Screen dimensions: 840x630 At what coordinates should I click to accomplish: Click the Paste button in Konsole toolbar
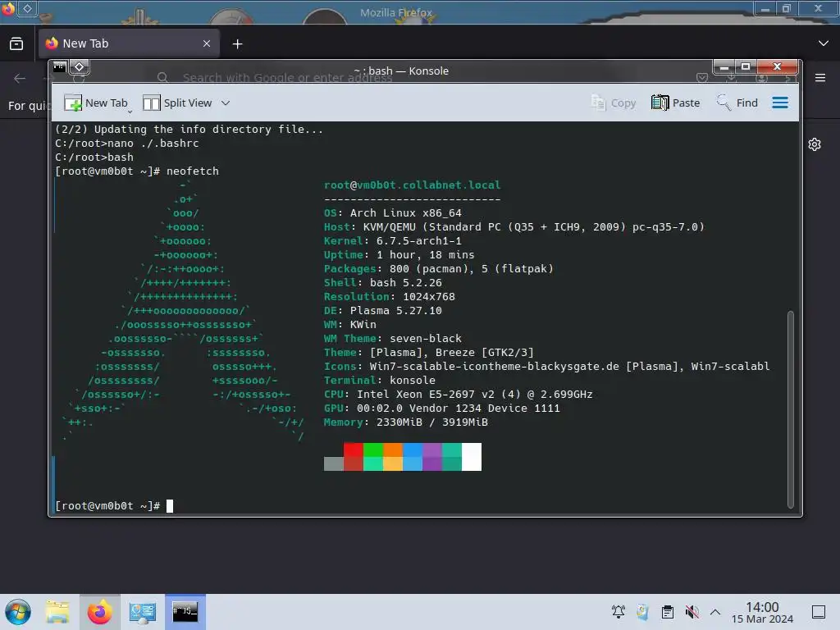point(676,103)
